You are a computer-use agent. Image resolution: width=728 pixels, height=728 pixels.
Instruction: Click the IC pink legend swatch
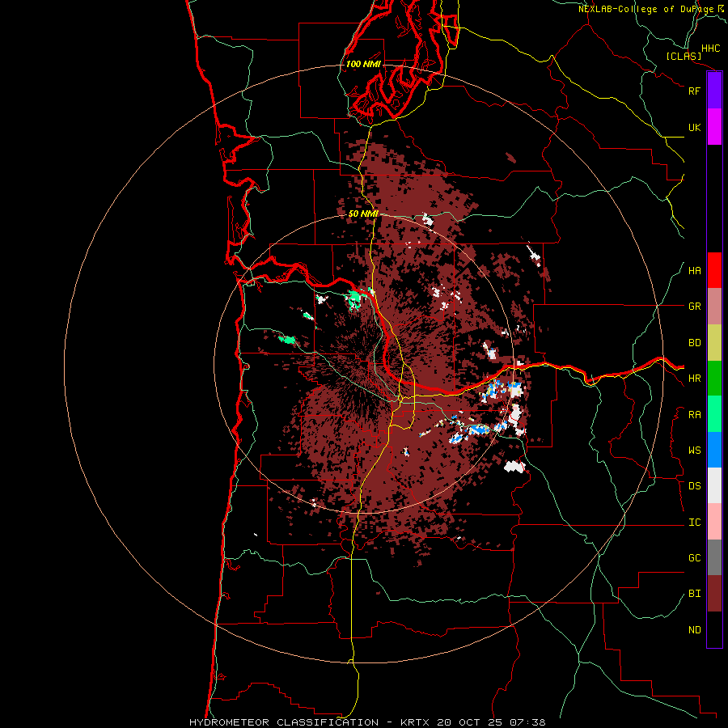pyautogui.click(x=714, y=522)
